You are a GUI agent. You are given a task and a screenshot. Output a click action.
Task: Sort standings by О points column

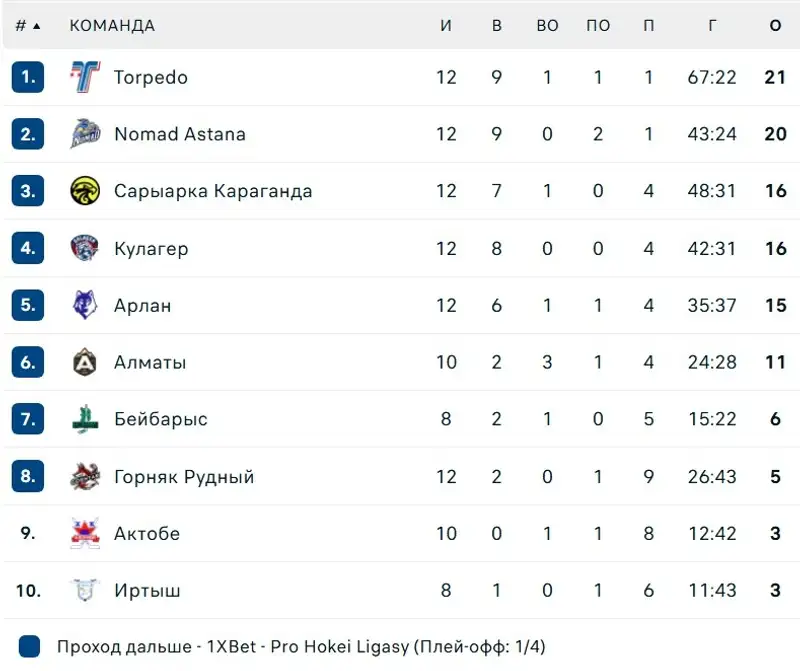point(776,26)
